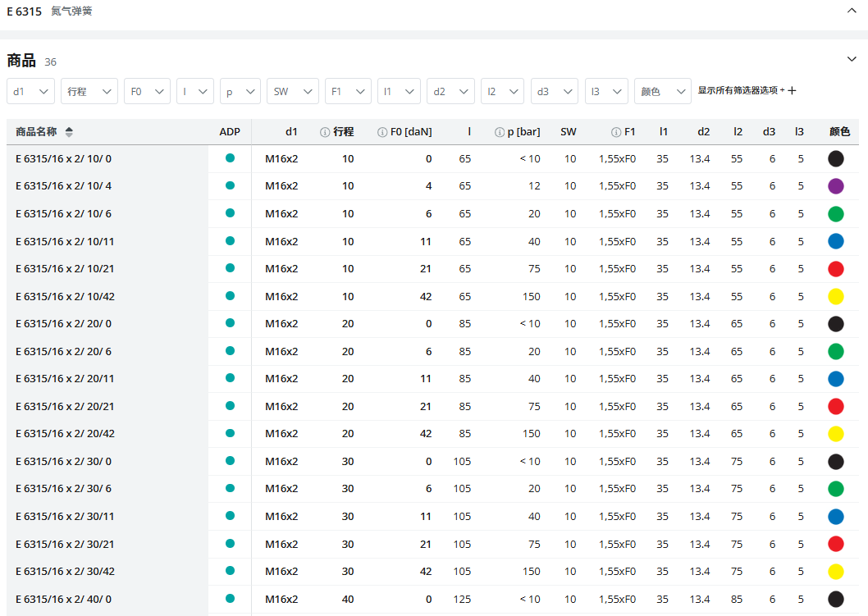Open the SW filter dropdown

[292, 91]
